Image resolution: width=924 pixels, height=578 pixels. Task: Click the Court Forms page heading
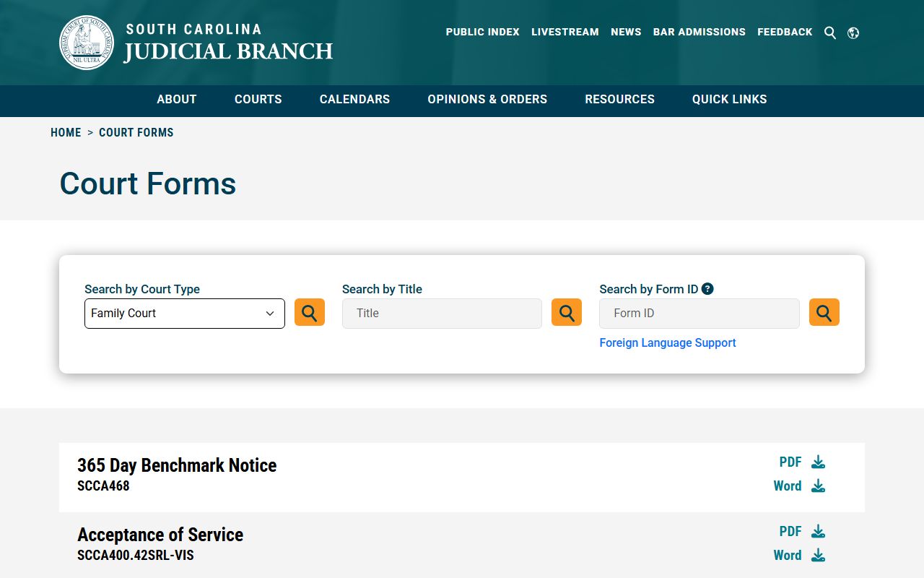[148, 184]
